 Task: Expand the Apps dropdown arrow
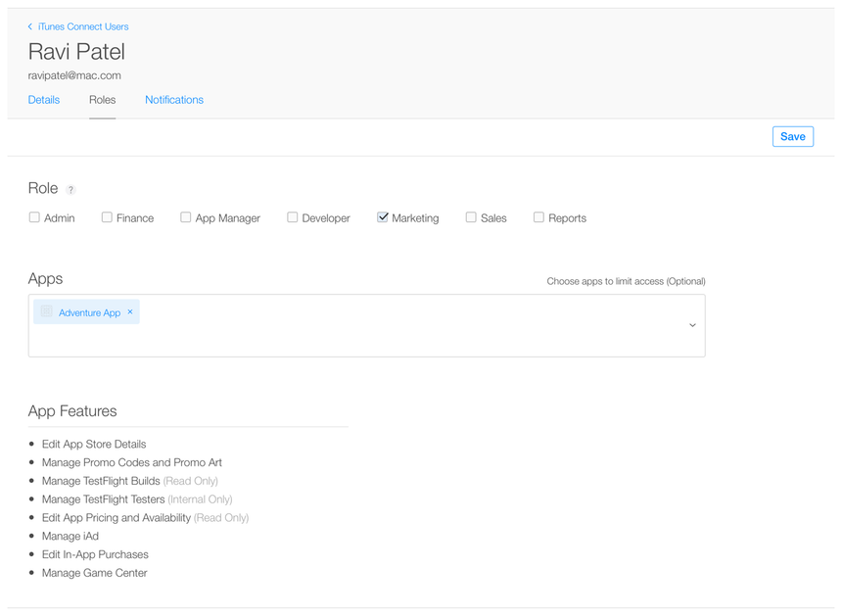692,325
